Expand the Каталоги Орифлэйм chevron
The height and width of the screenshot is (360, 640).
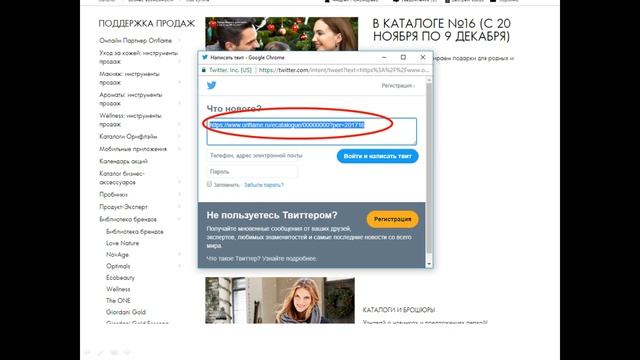[x=180, y=136]
